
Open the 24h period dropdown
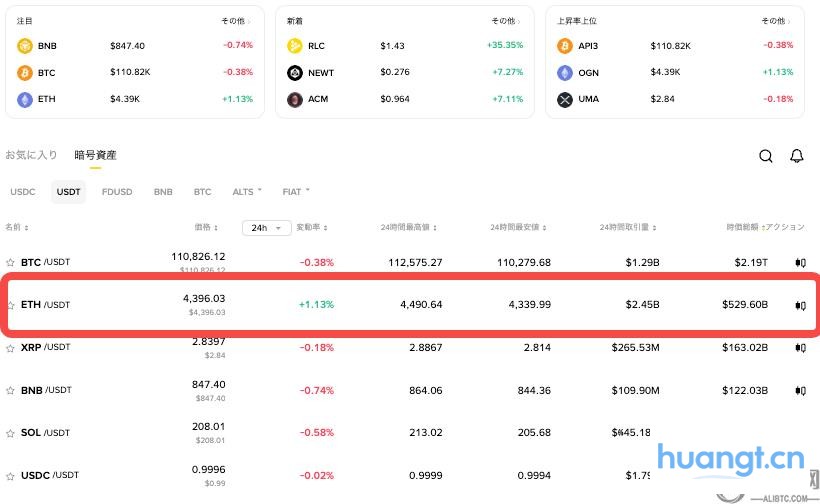267,228
